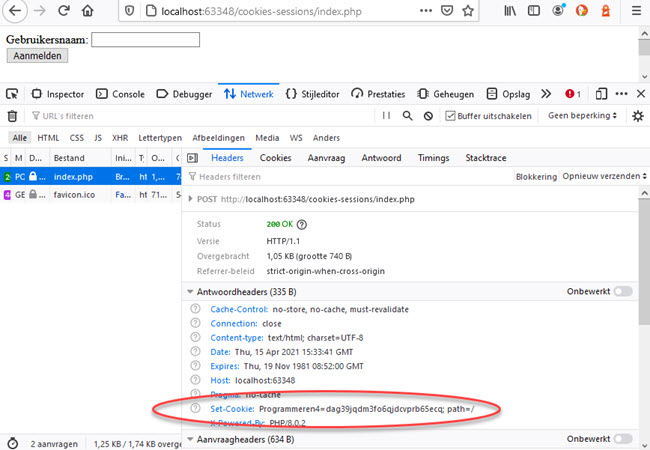Screen dimensions: 650x450
Task: Open the tracking protection shield icon
Action: click(x=129, y=11)
